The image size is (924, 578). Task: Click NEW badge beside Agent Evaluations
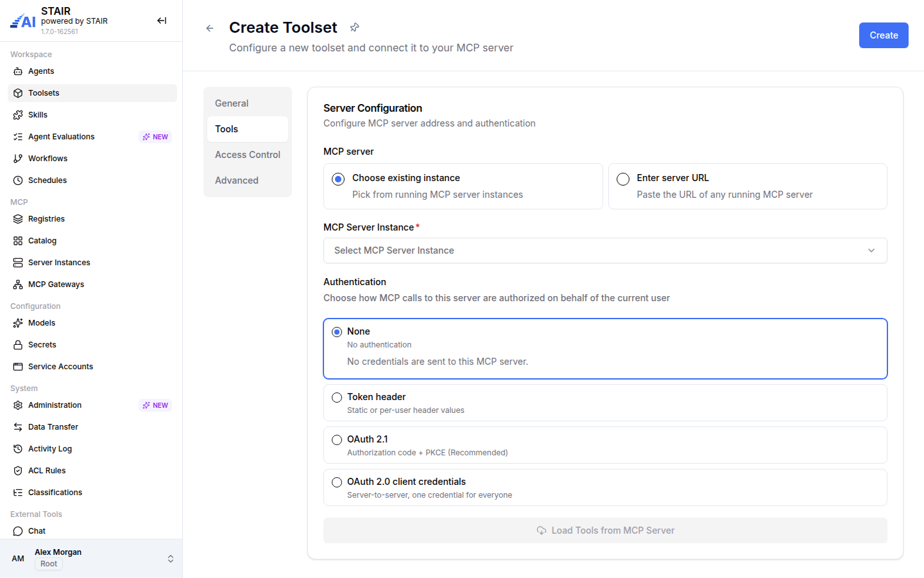(155, 137)
